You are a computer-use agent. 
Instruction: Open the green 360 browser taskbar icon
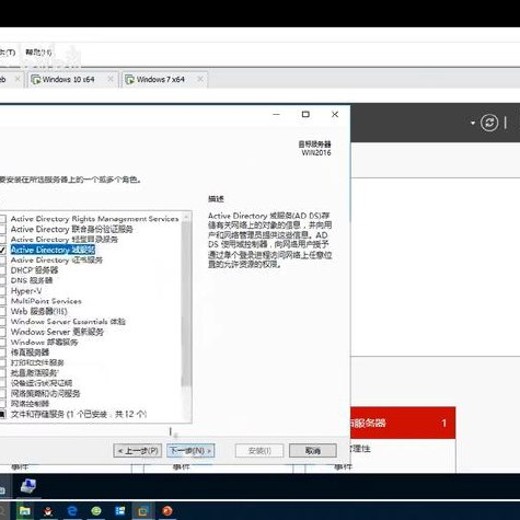tap(96, 511)
